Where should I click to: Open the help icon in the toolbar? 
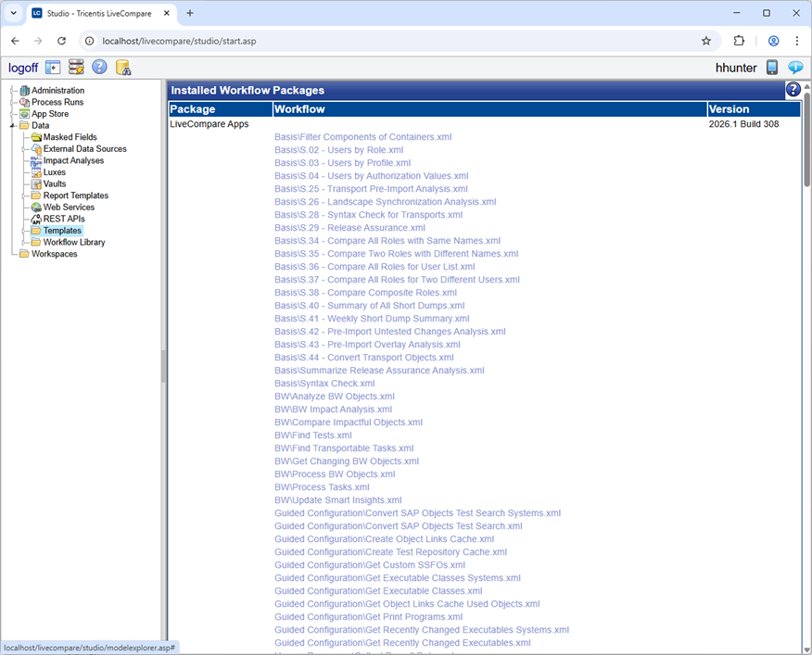(99, 67)
